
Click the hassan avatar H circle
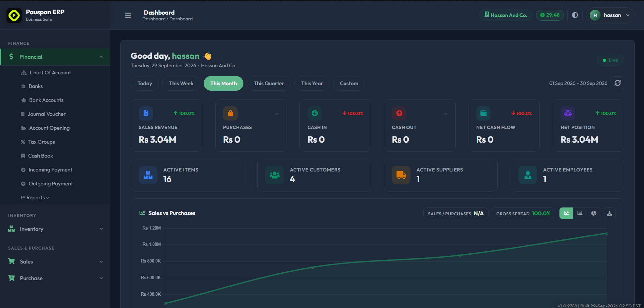(x=595, y=15)
